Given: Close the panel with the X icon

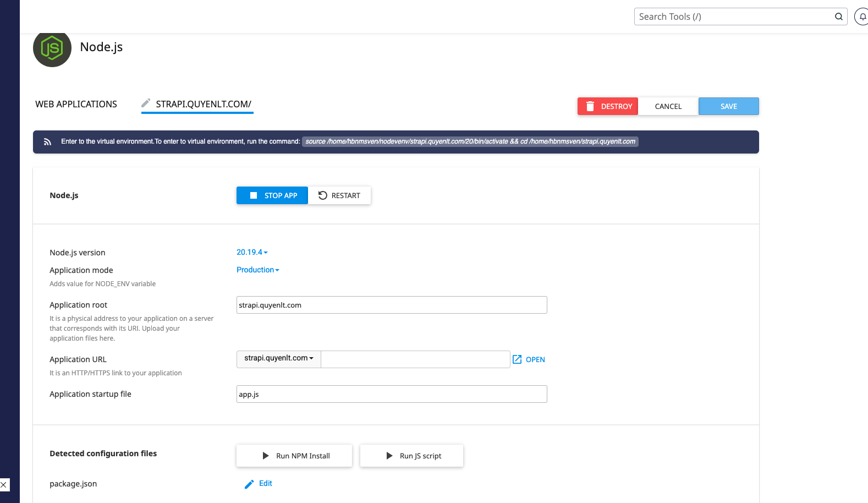Looking at the screenshot, I should coord(4,485).
